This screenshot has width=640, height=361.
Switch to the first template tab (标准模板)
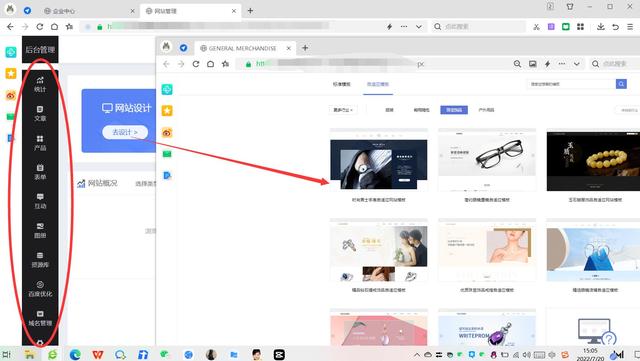[342, 84]
